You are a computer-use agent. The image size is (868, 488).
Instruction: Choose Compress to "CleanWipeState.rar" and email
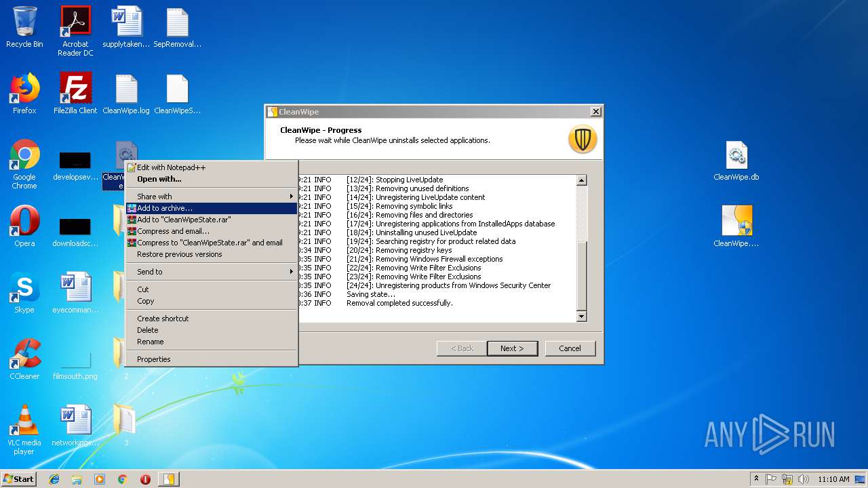212,243
